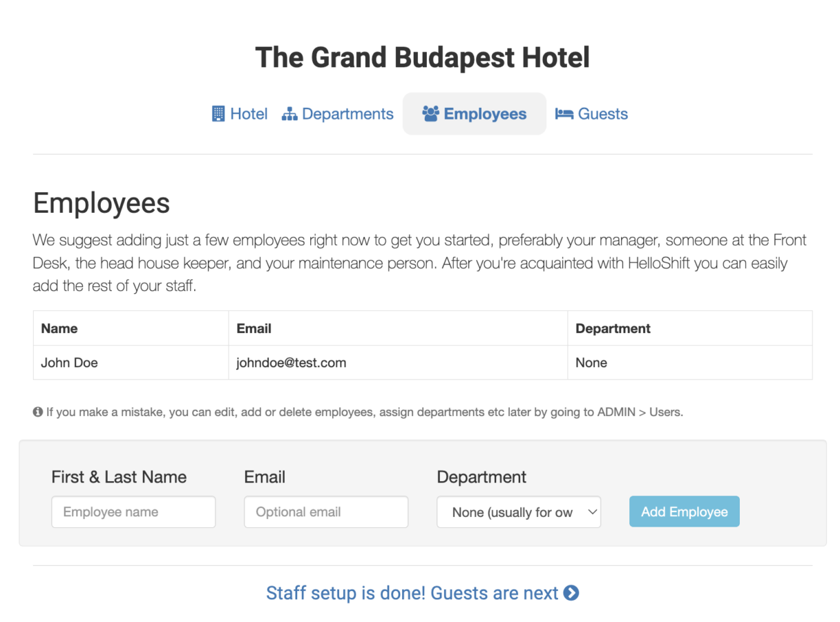Focus the Optional email input field
The image size is (840, 622).
click(326, 512)
